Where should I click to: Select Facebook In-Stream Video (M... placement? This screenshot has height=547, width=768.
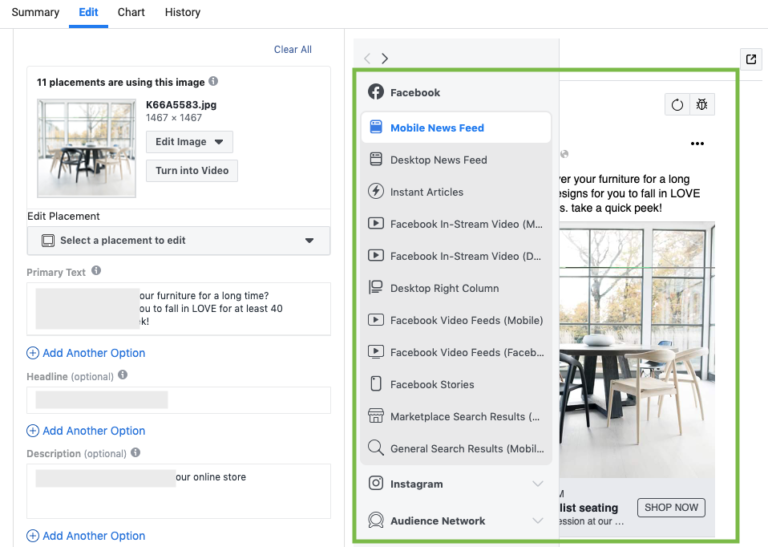pyautogui.click(x=456, y=224)
